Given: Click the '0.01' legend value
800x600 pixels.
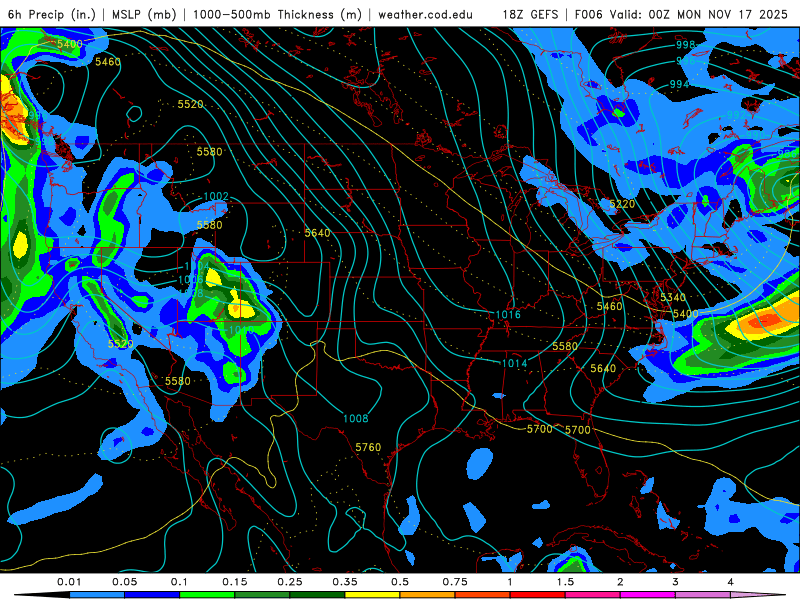Looking at the screenshot, I should (69, 582).
